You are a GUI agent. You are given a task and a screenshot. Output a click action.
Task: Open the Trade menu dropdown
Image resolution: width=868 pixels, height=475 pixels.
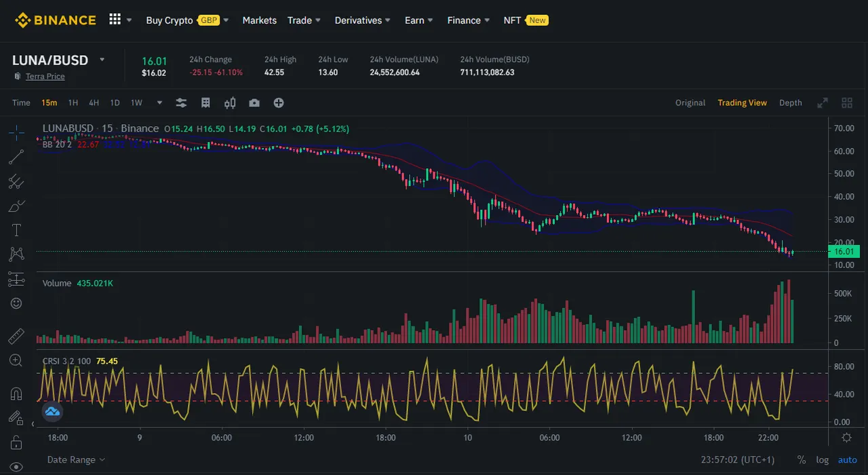pos(304,20)
